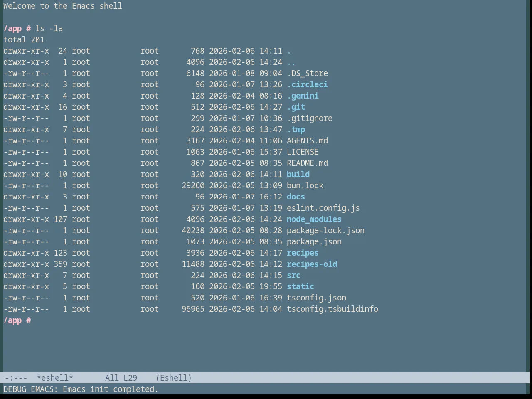Click the .git directory entry
The image size is (532, 399).
click(x=296, y=107)
